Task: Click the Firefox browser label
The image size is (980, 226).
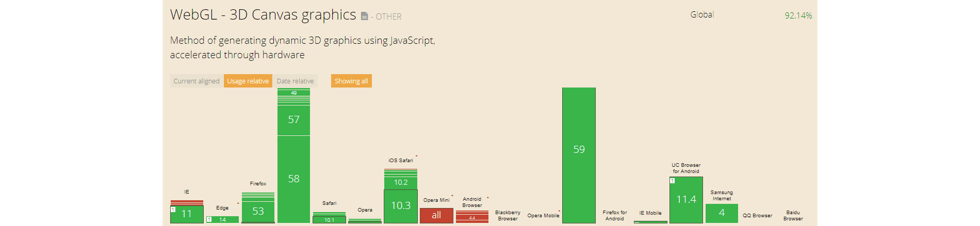Action: 258,183
